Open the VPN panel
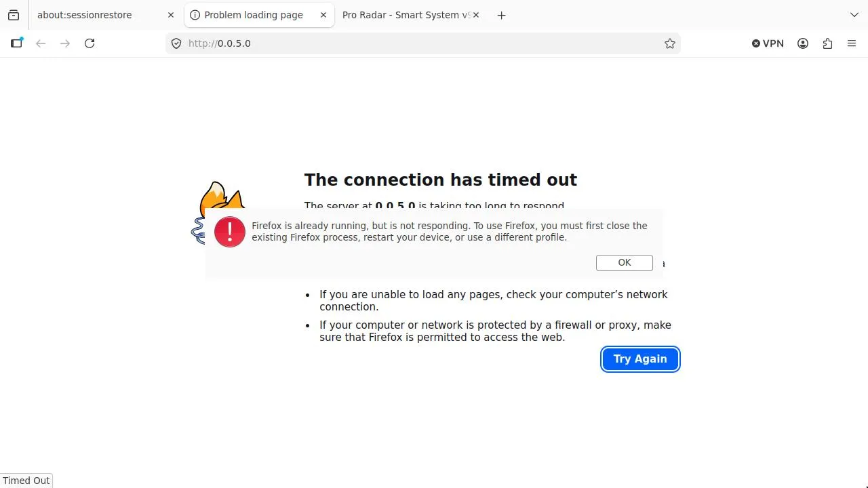Image resolution: width=868 pixels, height=488 pixels. (x=768, y=43)
